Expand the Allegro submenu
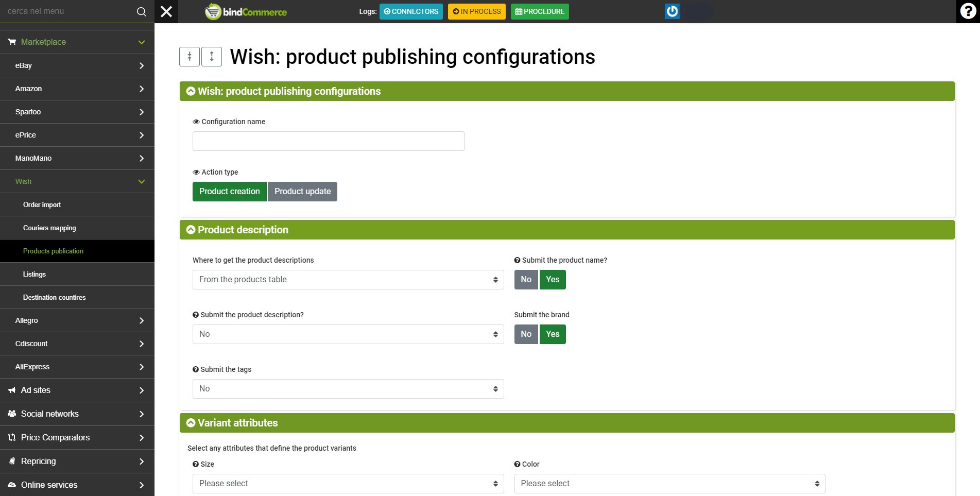This screenshot has width=980, height=496. (77, 320)
